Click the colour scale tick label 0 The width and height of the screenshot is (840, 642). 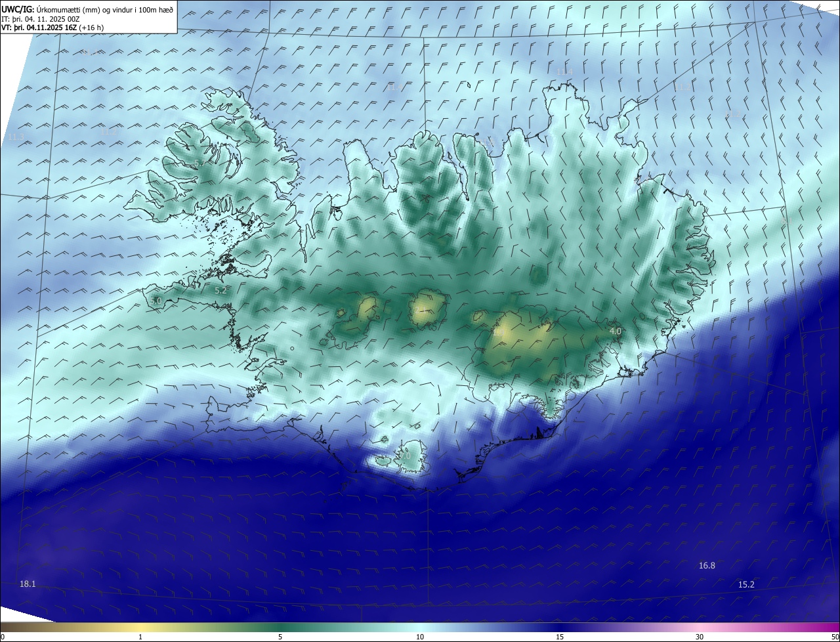(x=3, y=637)
